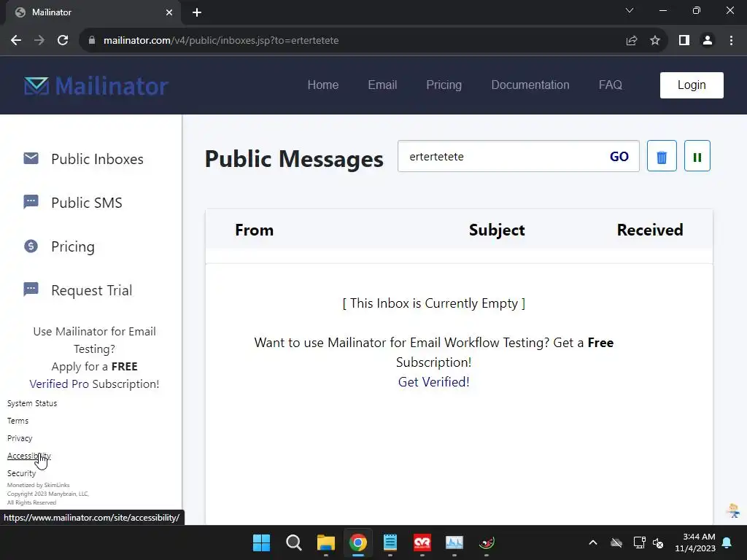Click the Login button

tap(692, 85)
